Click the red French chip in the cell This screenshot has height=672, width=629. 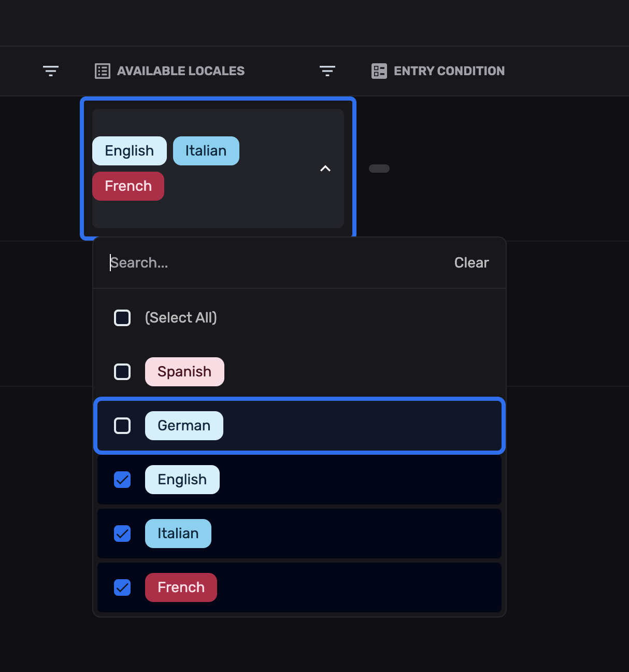pyautogui.click(x=128, y=186)
